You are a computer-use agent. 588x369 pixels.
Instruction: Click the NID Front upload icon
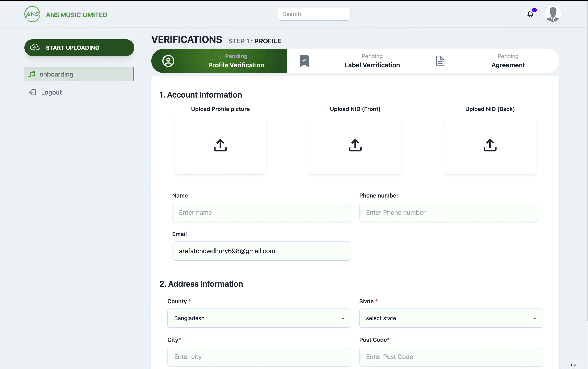[355, 145]
